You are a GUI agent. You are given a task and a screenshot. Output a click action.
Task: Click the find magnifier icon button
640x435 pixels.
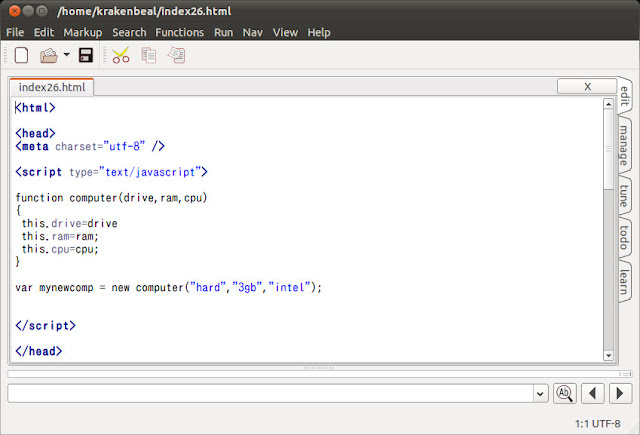pos(565,393)
